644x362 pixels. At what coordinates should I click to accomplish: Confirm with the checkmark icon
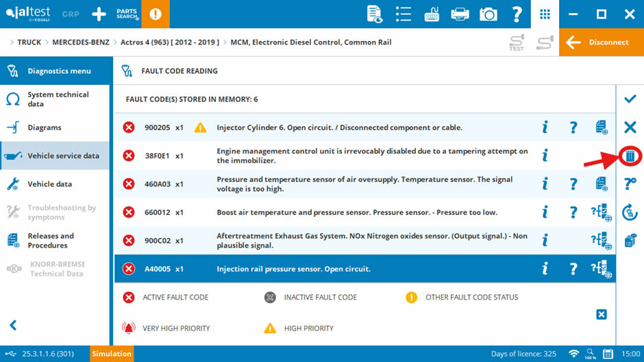click(x=630, y=99)
